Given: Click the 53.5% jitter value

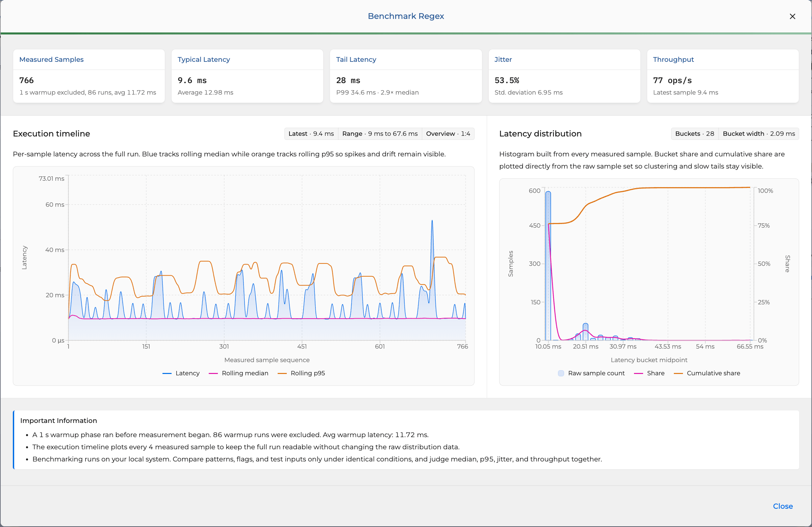Looking at the screenshot, I should (x=507, y=80).
